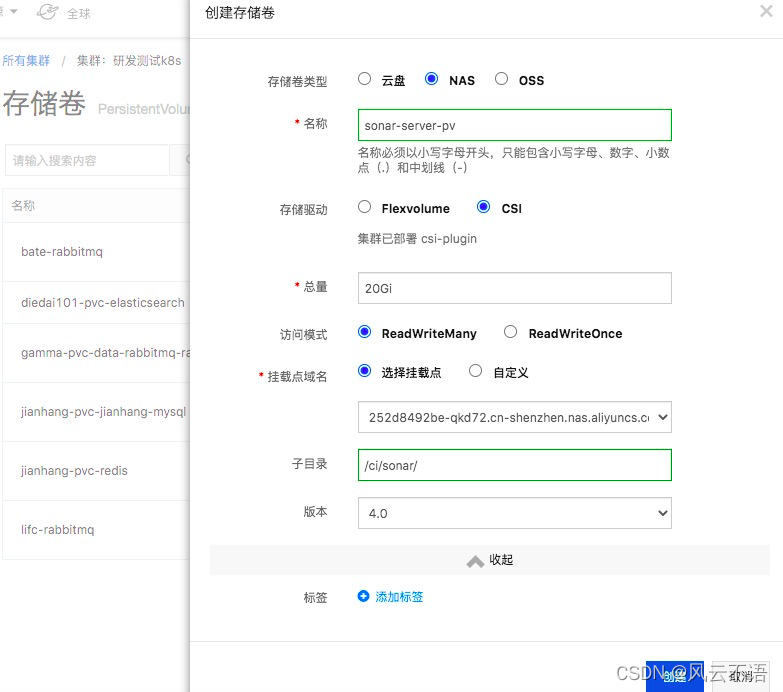Click the 子目录 field showing /ci/sonar/
783x692 pixels.
[x=515, y=465]
